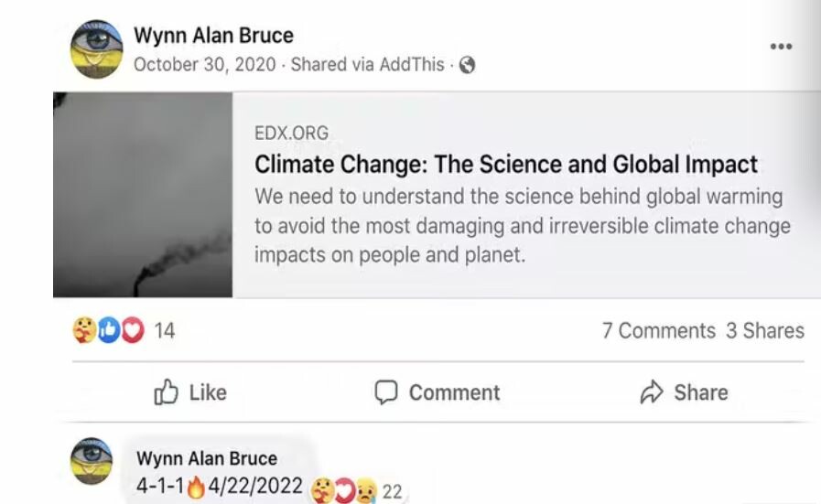The image size is (821, 504).
Task: Open the smokestack link preview image
Action: click(x=143, y=195)
